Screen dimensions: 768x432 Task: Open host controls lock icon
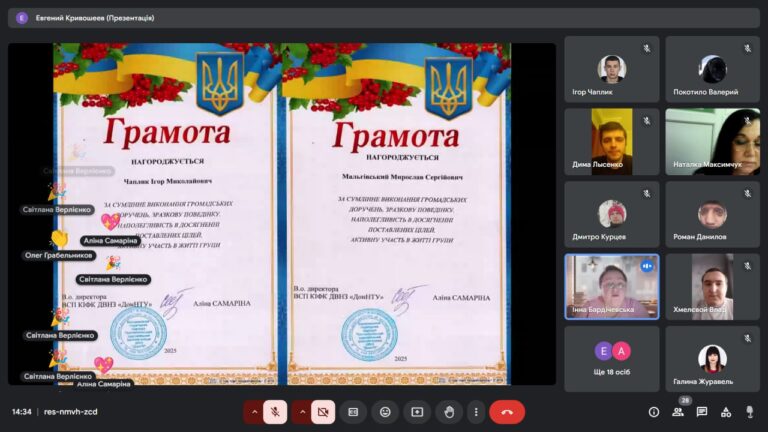coord(749,412)
